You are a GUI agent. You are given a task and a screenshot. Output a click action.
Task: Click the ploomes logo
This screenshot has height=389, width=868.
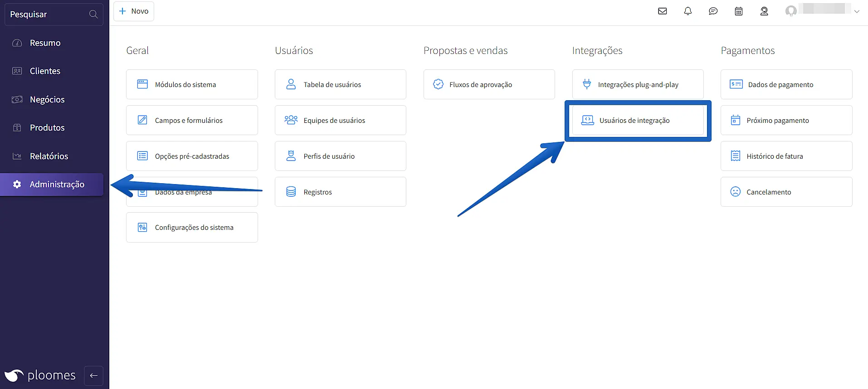coord(40,375)
